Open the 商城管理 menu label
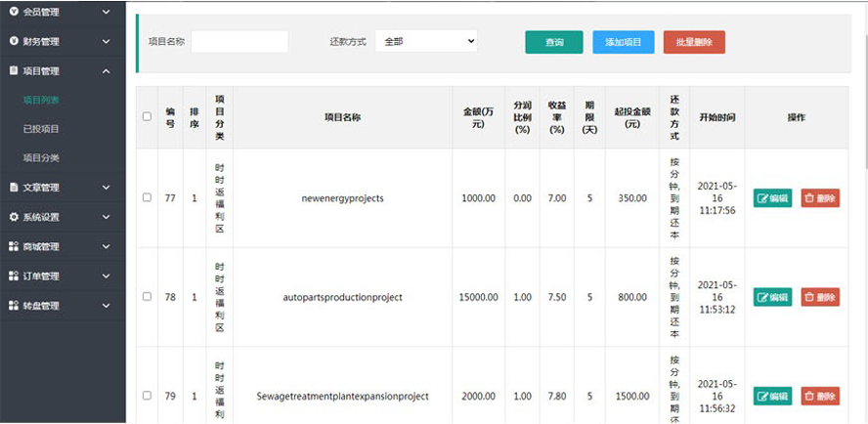868x424 pixels. coord(41,247)
